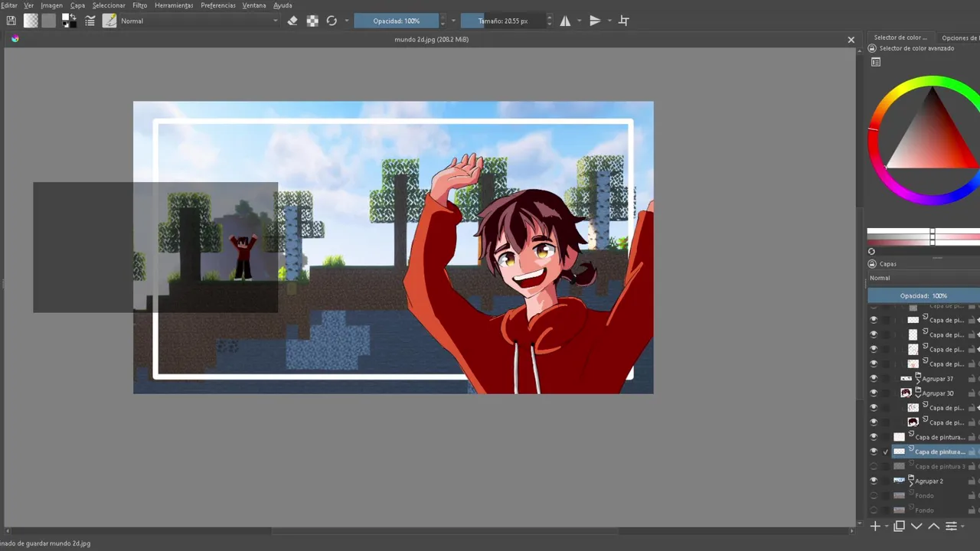The width and height of the screenshot is (980, 551).
Task: Open the Capa menu
Action: pos(77,5)
